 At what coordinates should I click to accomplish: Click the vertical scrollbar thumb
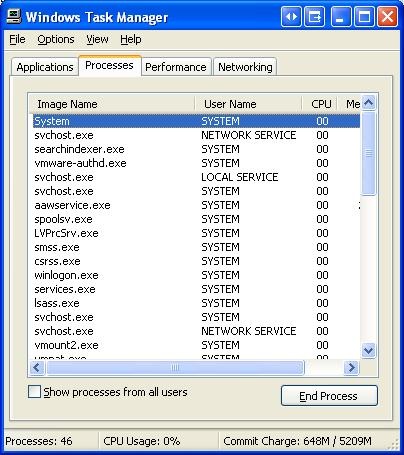pyautogui.click(x=369, y=153)
